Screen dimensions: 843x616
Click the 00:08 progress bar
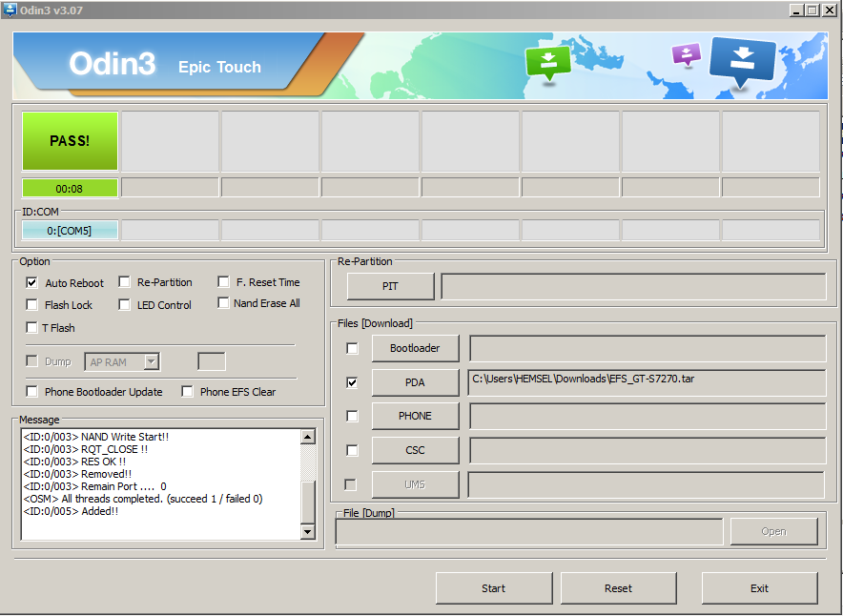70,189
